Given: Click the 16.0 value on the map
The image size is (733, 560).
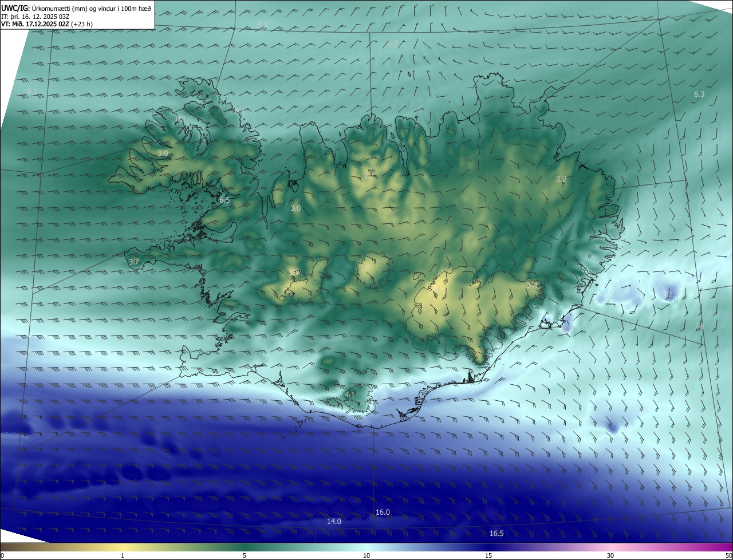Looking at the screenshot, I should (x=383, y=512).
